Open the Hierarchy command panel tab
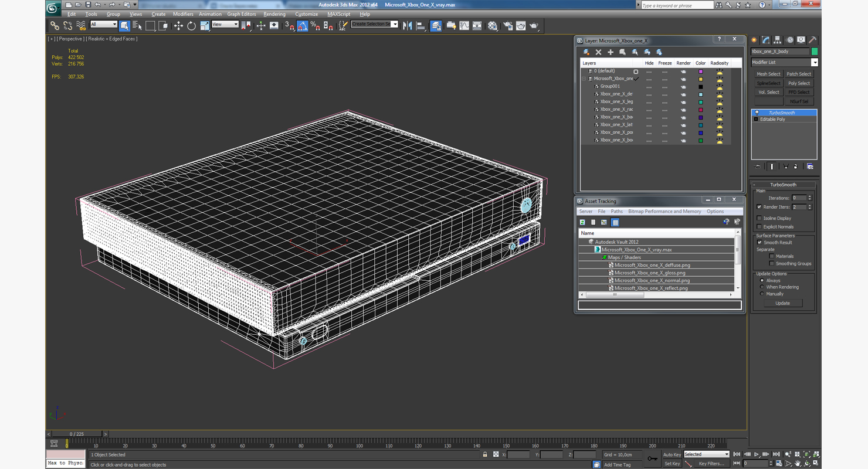 (x=778, y=40)
